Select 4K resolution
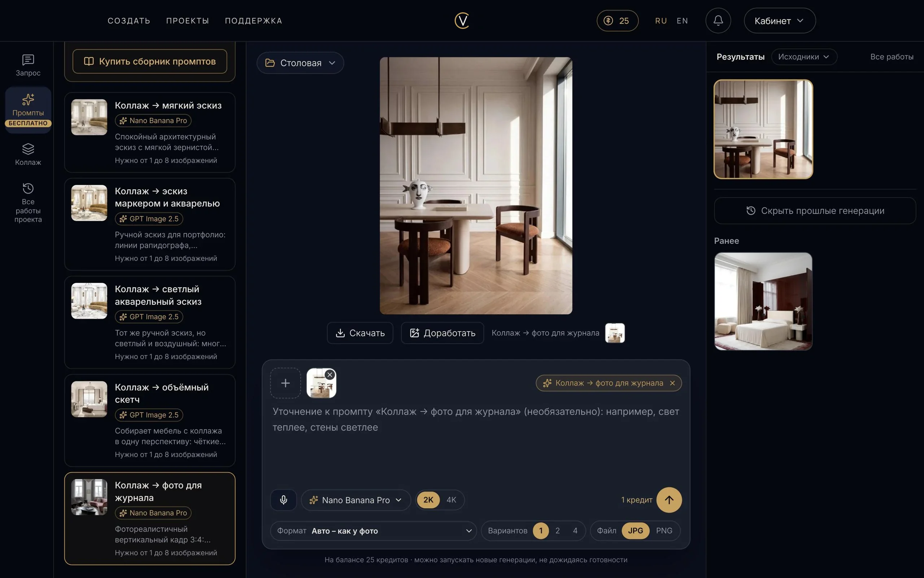Image resolution: width=924 pixels, height=578 pixels. [451, 500]
